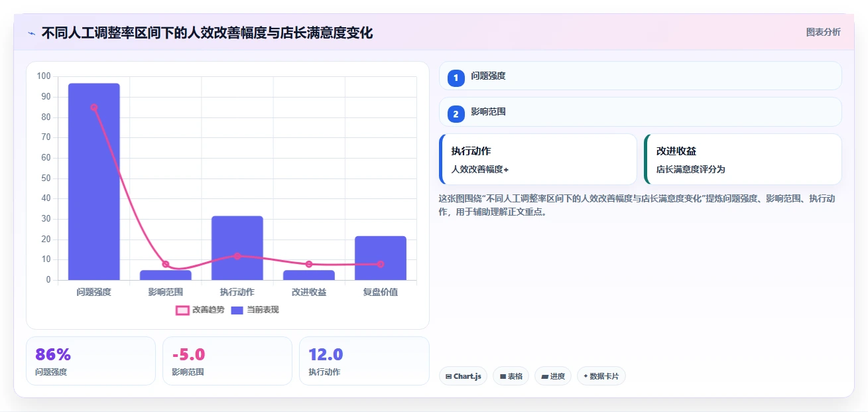Click the 复盘价值 bar in the chart
Image resolution: width=868 pixels, height=412 pixels.
click(x=381, y=258)
